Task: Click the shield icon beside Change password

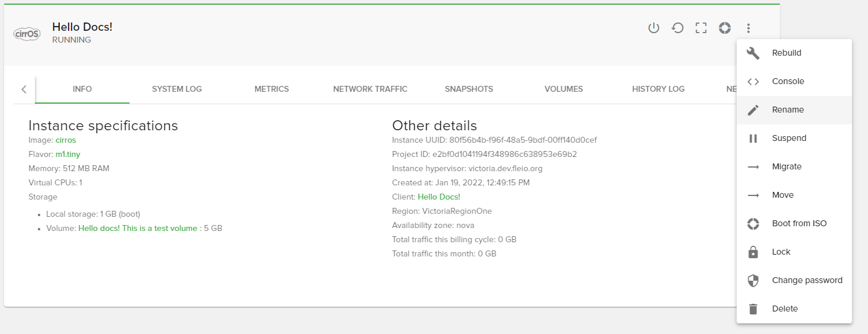Action: tap(753, 280)
